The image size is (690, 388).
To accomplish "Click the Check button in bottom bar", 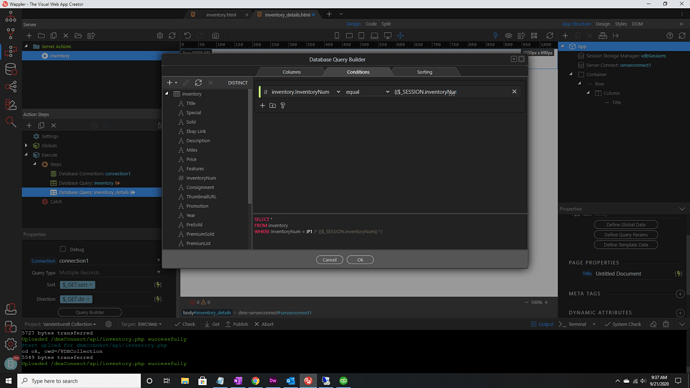I will click(x=185, y=324).
